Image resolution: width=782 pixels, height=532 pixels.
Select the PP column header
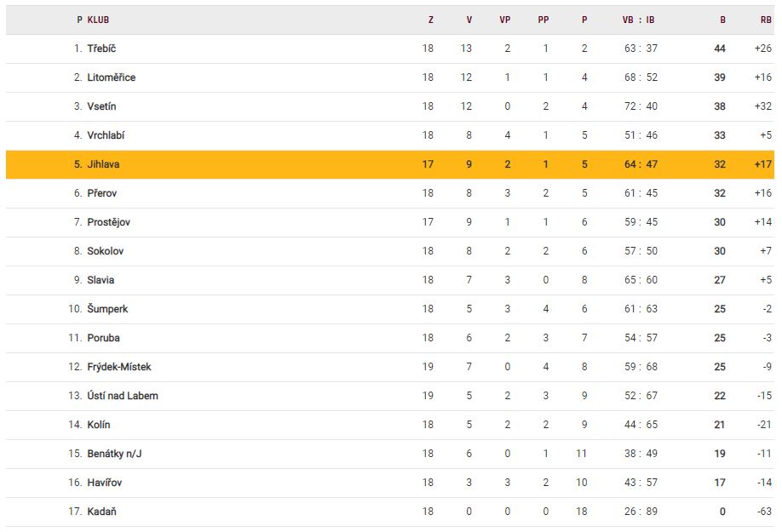(543, 20)
